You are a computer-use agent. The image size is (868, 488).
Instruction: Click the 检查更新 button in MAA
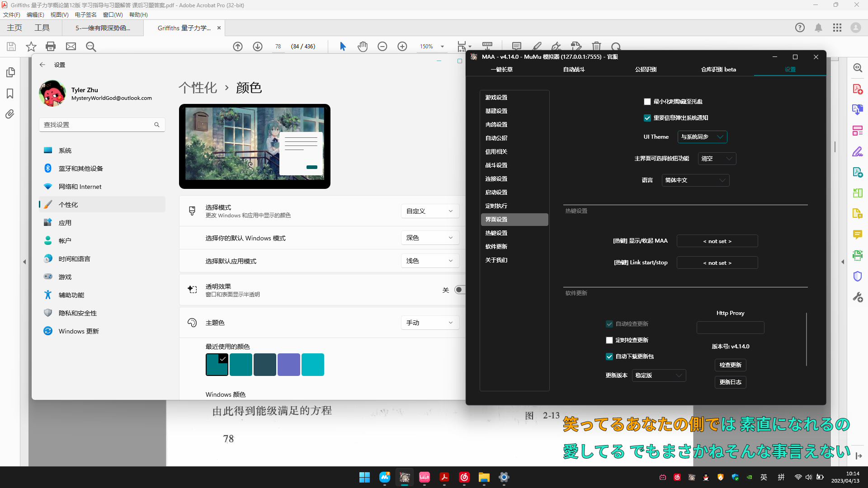(731, 365)
